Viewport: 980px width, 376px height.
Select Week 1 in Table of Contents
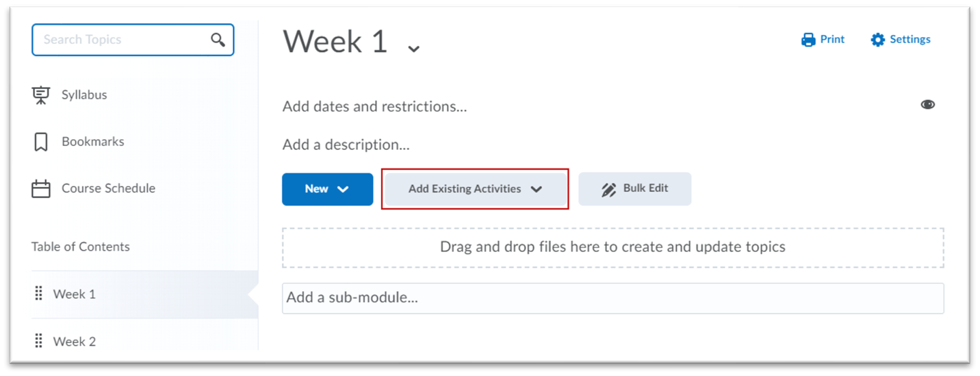[x=75, y=294]
